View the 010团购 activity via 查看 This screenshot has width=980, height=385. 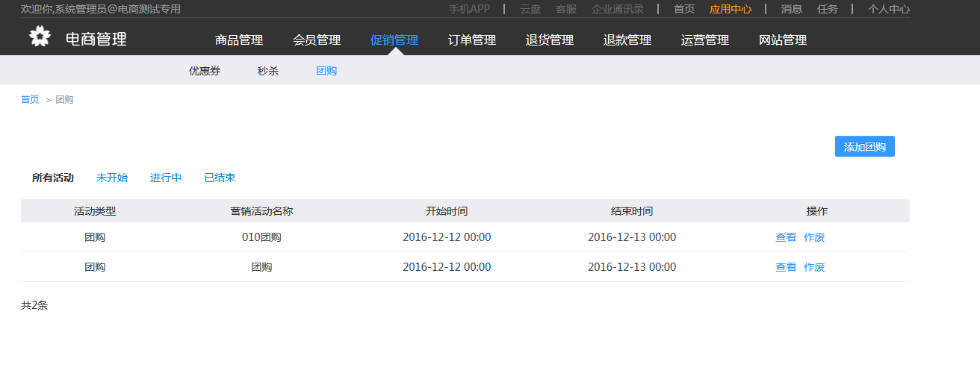click(x=786, y=237)
